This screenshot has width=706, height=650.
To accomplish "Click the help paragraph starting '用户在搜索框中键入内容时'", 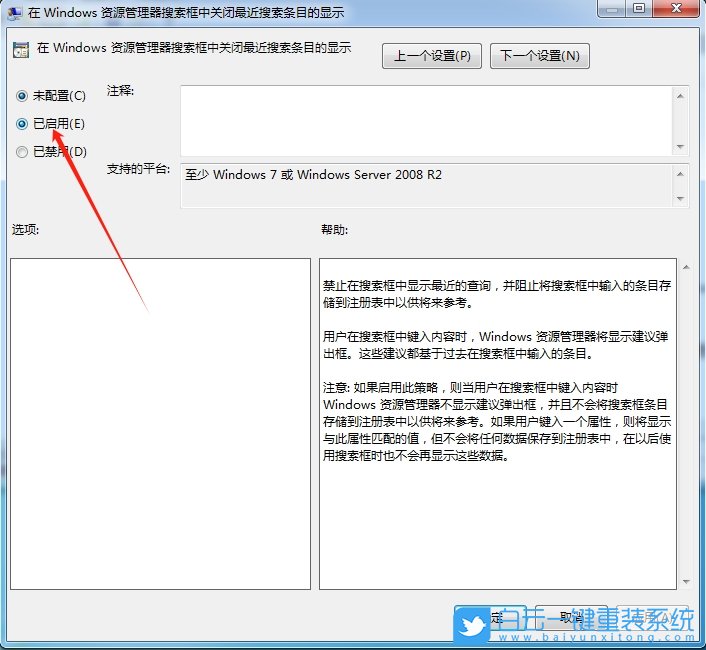I will pyautogui.click(x=495, y=345).
